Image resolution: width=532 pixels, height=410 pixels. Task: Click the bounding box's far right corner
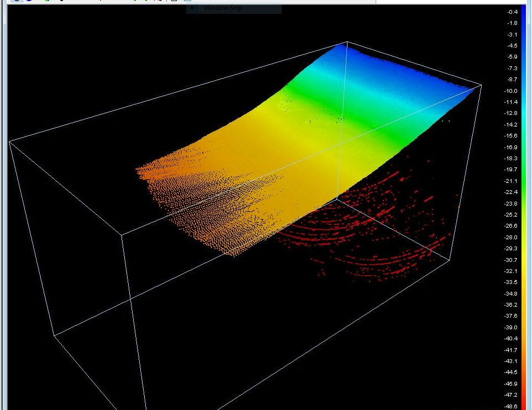(481, 85)
